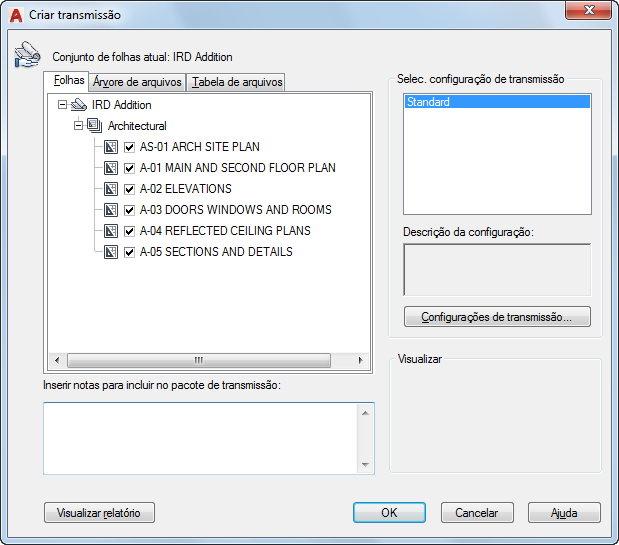This screenshot has width=619, height=545.
Task: Click the IRD Addition sheet set icon
Action: (79, 105)
